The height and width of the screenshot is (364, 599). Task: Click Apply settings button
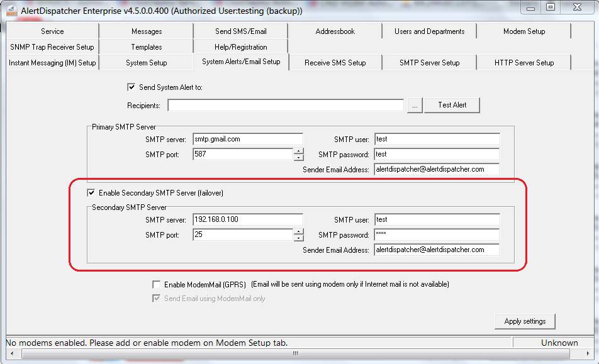[525, 321]
